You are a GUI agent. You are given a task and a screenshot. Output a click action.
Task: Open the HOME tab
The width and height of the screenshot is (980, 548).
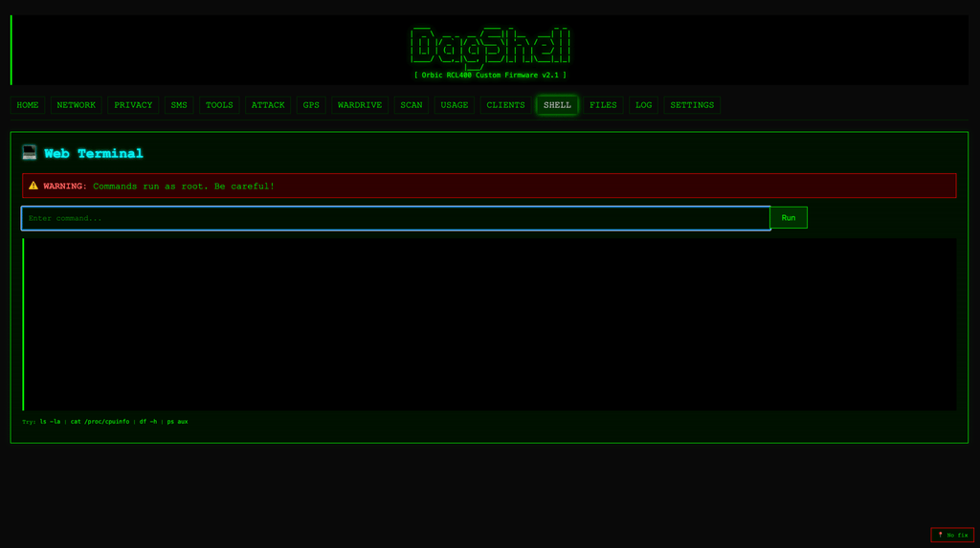click(x=28, y=105)
